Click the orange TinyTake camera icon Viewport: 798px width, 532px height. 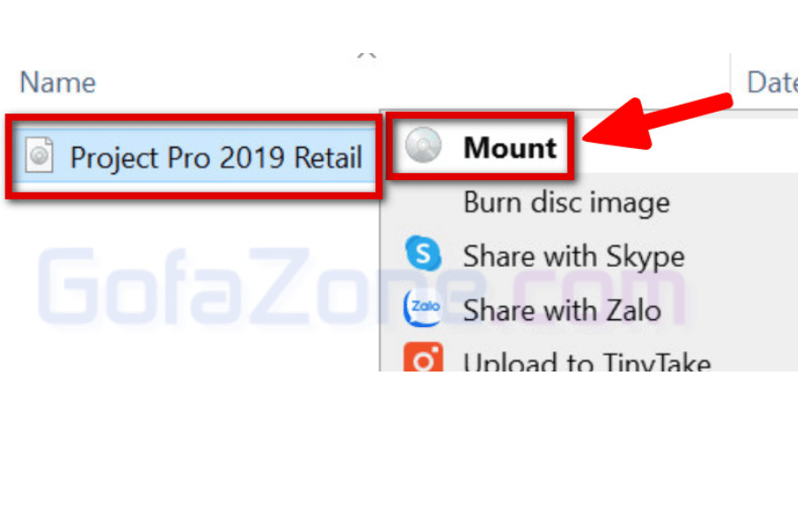point(423,356)
